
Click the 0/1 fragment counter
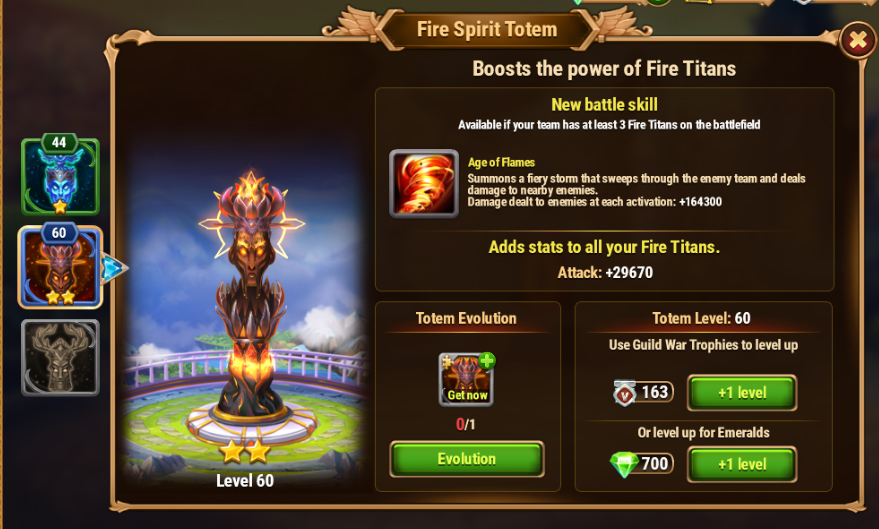(465, 424)
